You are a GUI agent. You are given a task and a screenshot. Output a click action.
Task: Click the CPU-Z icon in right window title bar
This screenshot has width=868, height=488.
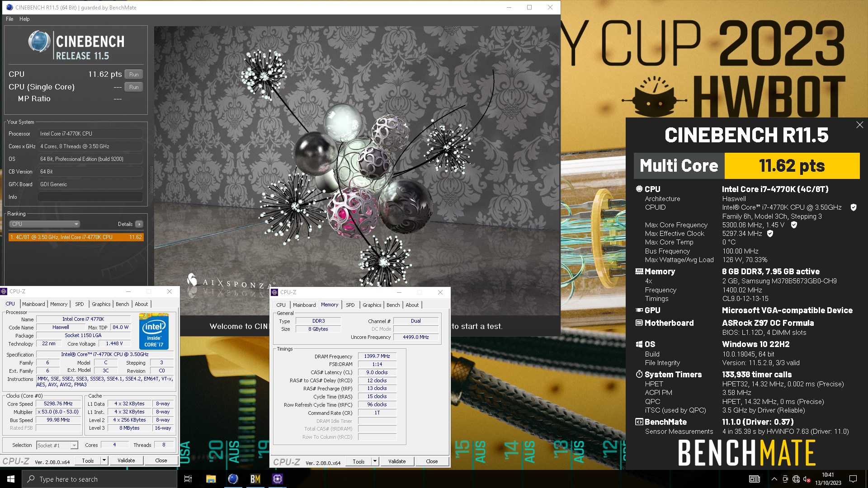275,292
